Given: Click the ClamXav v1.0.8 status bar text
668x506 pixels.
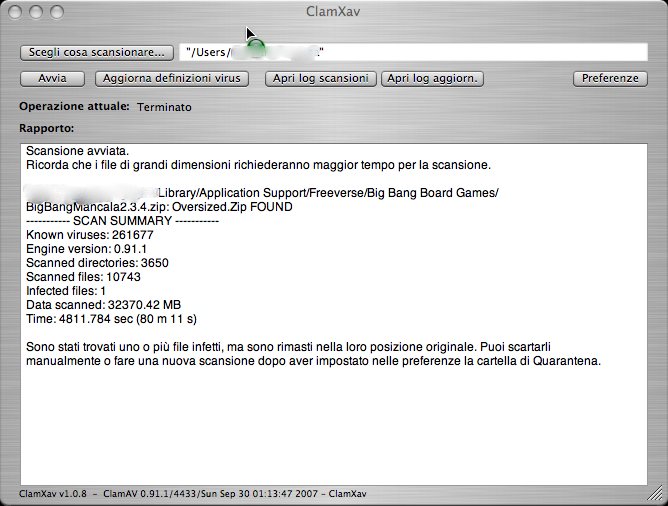Looking at the screenshot, I should (x=193, y=494).
